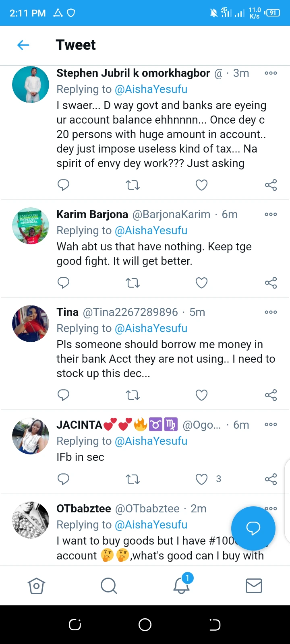Expand the overflow menu on Tina's tweet
The width and height of the screenshot is (290, 644).
pos(271,312)
